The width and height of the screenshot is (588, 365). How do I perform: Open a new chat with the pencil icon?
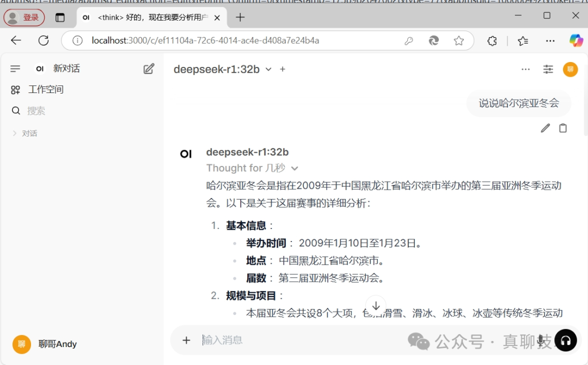coord(148,68)
